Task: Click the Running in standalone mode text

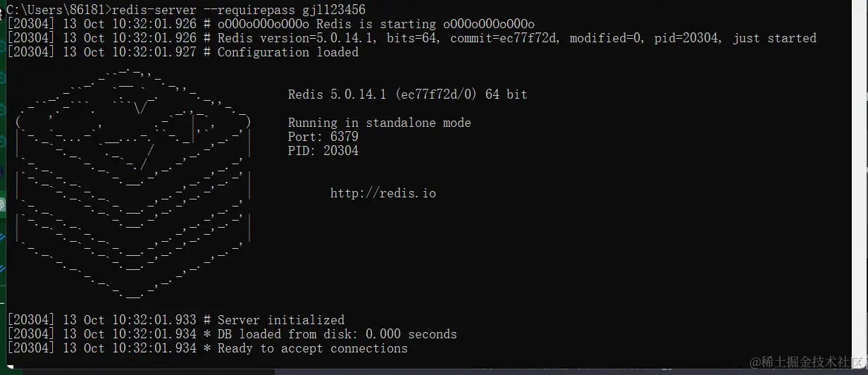Action: coord(380,123)
